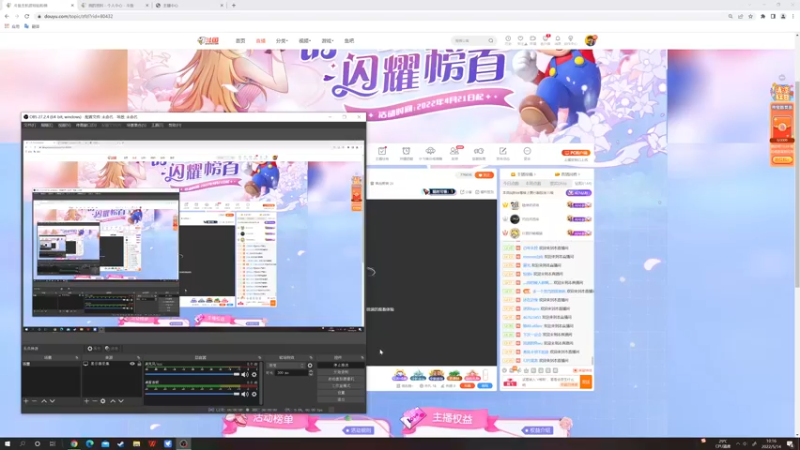800x450 pixels.
Task: Open the 首页 home nav item
Action: tap(240, 41)
